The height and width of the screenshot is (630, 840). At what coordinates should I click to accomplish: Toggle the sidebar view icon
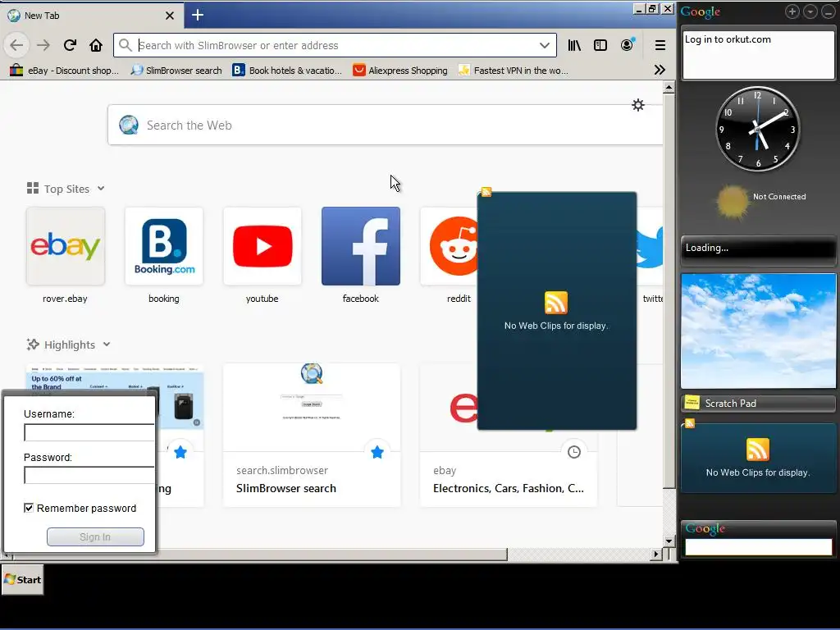coord(600,46)
